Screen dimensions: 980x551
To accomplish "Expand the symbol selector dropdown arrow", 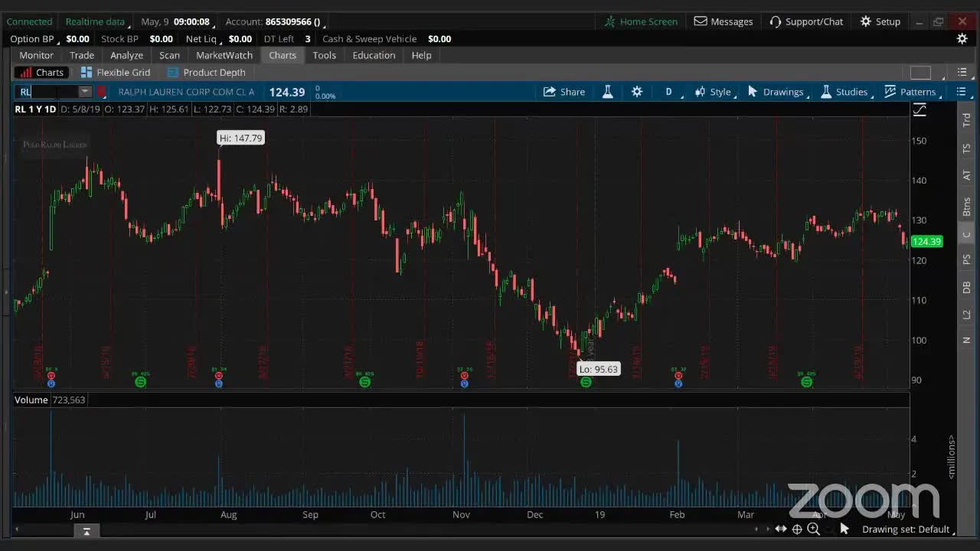I will pos(86,92).
